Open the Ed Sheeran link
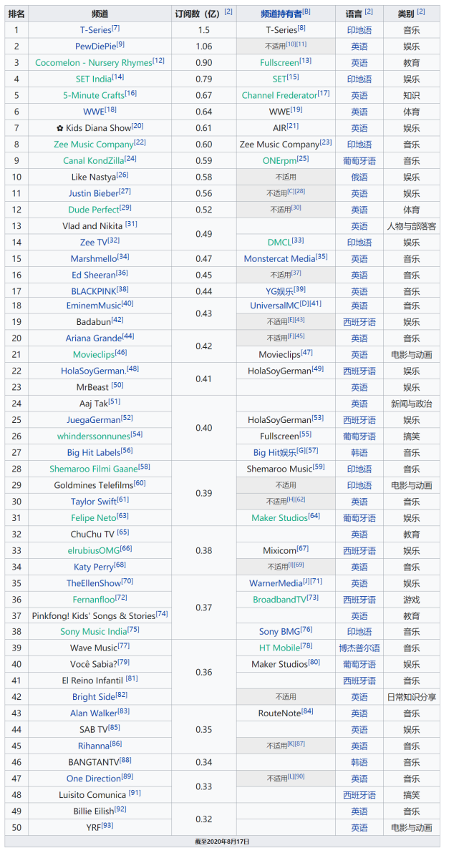This screenshot has height=868, width=459. [94, 275]
